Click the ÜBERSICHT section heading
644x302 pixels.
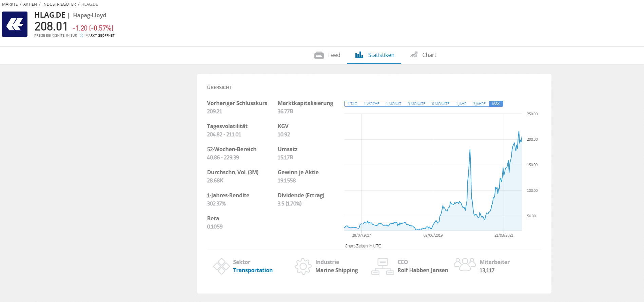point(219,87)
